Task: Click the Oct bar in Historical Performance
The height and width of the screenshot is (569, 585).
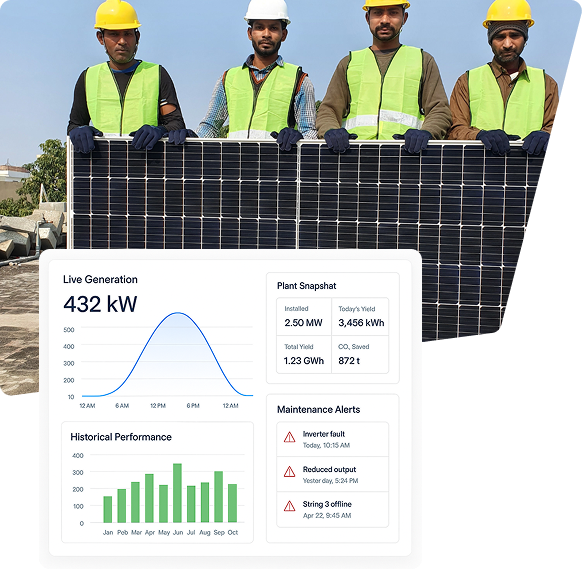Action: [x=232, y=503]
